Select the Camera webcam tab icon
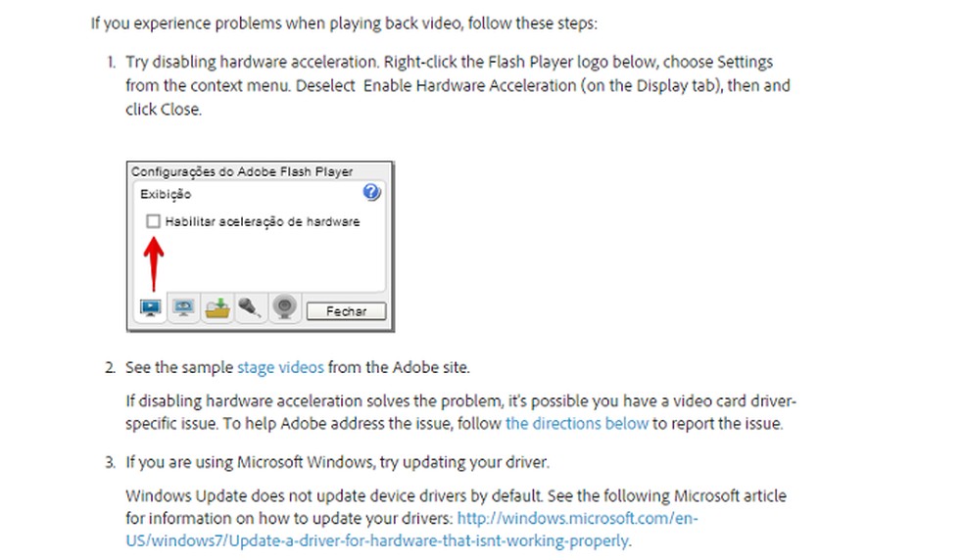 (284, 308)
